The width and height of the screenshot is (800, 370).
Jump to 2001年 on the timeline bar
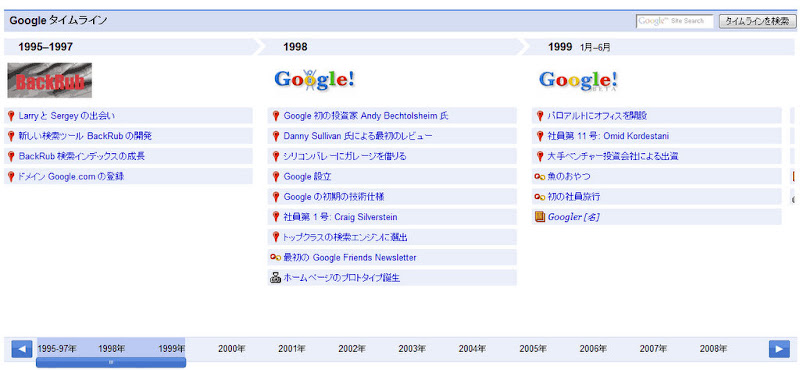point(292,349)
